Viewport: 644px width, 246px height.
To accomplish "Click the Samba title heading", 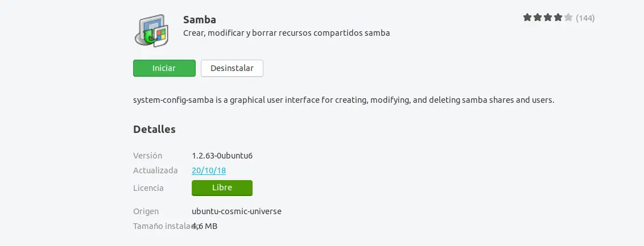I will pos(200,20).
